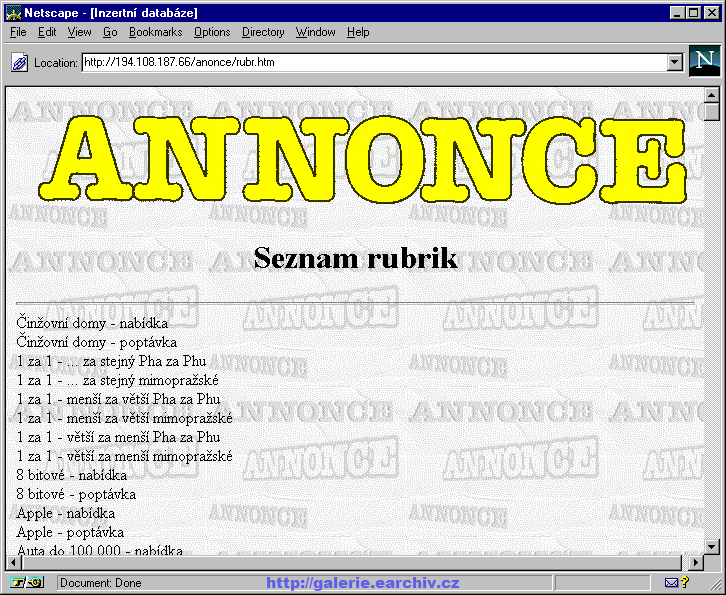Viewport: 726px width, 595px height.
Task: Click the 'Document: Done' status text
Action: [100, 582]
